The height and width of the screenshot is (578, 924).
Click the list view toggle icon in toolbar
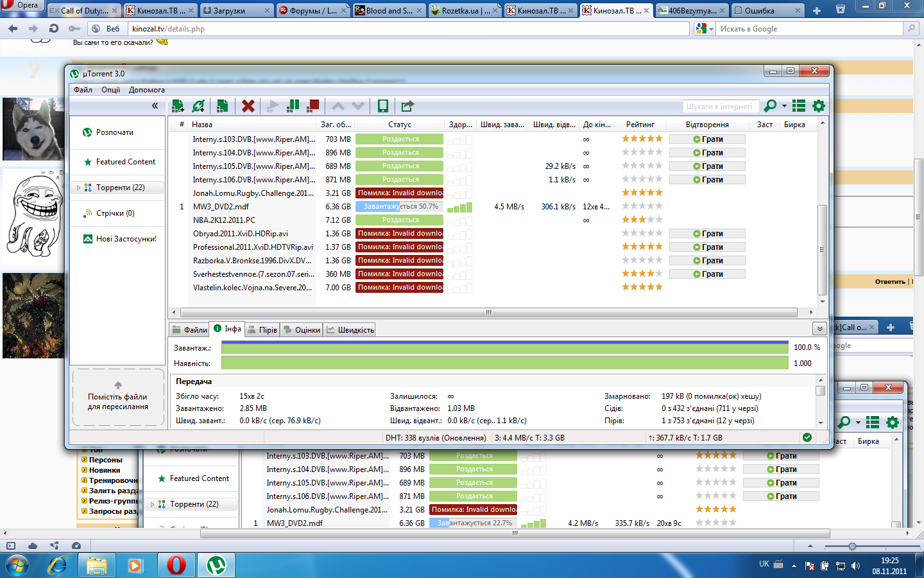[799, 106]
